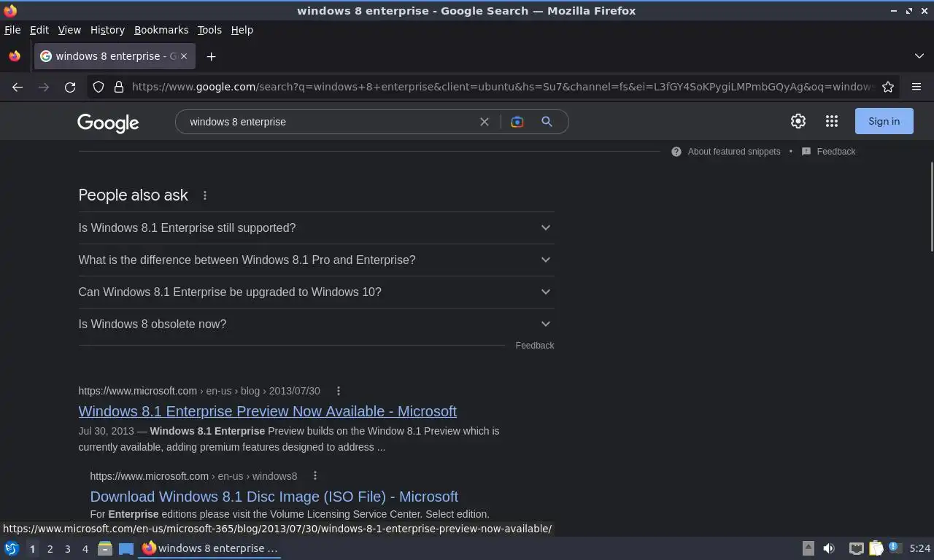Open options for microsoft.com windows8 result
This screenshot has height=560, width=934.
315,476
